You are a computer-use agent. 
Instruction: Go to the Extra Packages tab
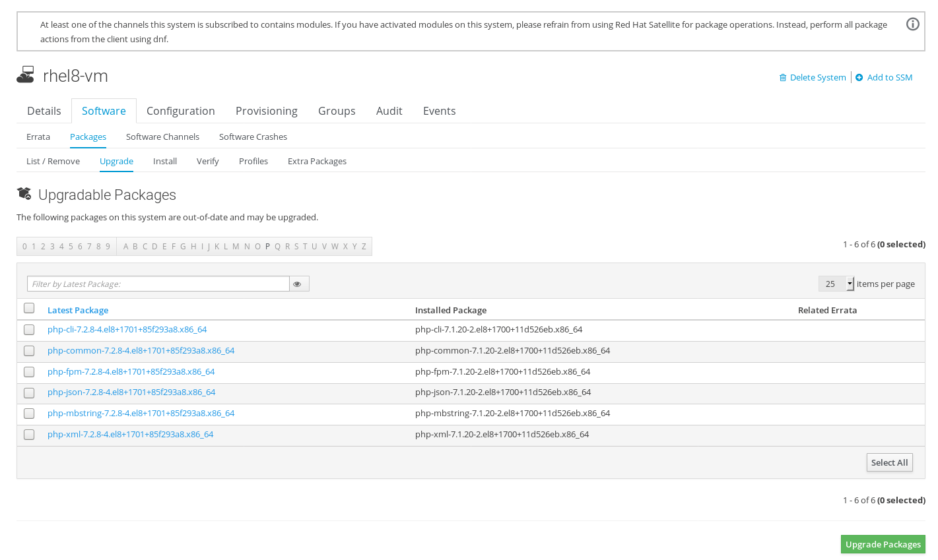[317, 162]
